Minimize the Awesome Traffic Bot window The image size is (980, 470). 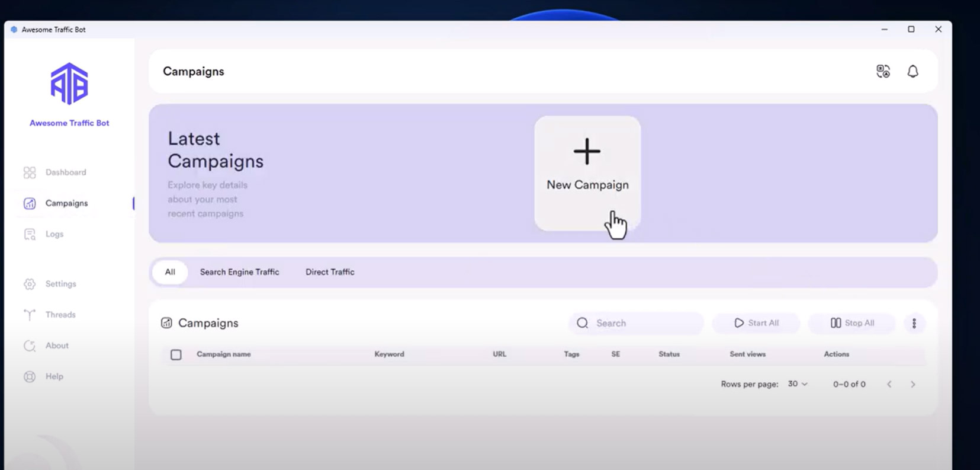[x=884, y=29]
